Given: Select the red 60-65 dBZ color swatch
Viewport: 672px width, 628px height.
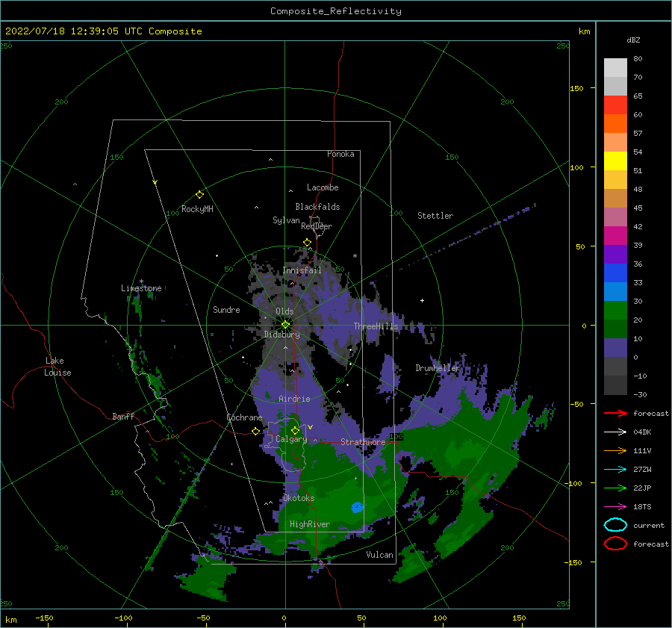Looking at the screenshot, I should (615, 105).
